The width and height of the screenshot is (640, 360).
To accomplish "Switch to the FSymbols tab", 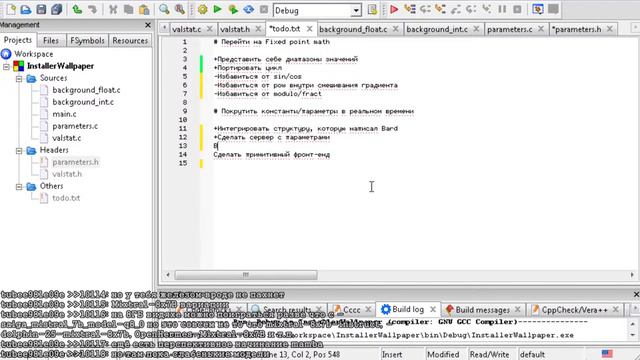I will 87,40.
